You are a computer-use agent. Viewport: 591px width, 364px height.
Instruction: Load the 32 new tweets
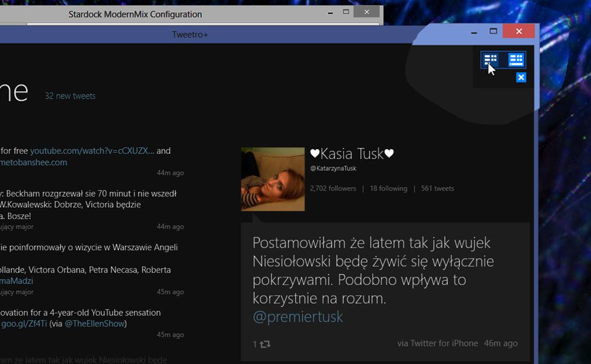[70, 96]
